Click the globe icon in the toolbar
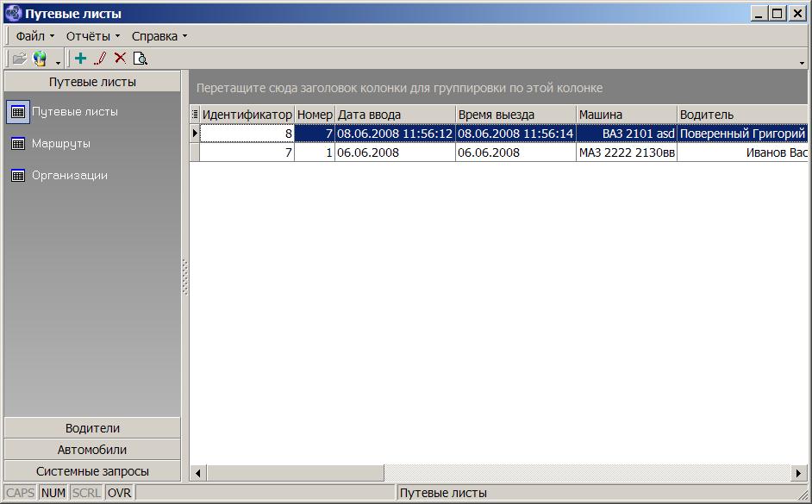812x504 pixels. (x=40, y=59)
